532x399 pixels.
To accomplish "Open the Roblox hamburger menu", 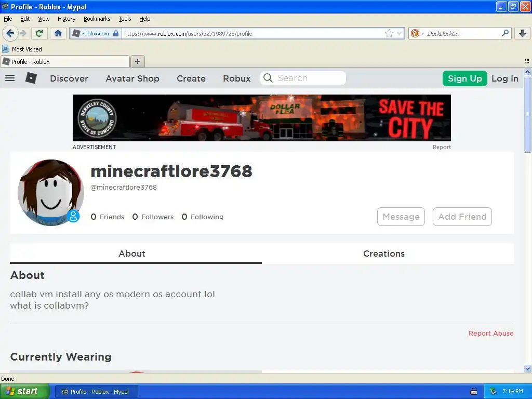I will [x=10, y=78].
